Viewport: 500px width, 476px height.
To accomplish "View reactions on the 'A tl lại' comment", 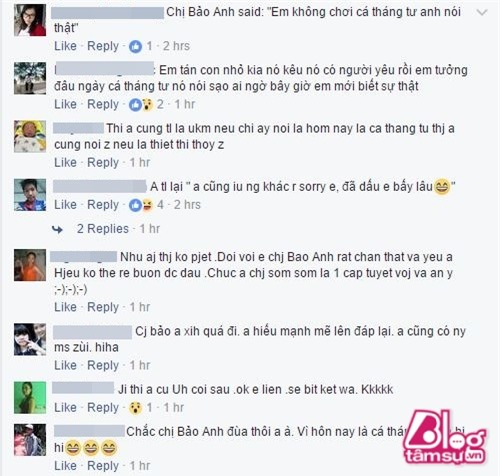I will [x=141, y=205].
